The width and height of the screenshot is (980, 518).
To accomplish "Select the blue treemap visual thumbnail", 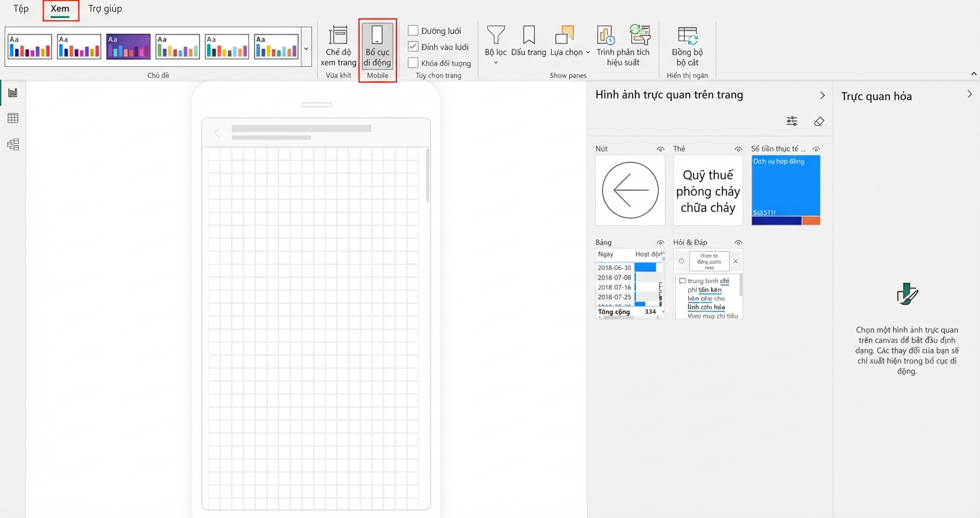I will coord(786,190).
